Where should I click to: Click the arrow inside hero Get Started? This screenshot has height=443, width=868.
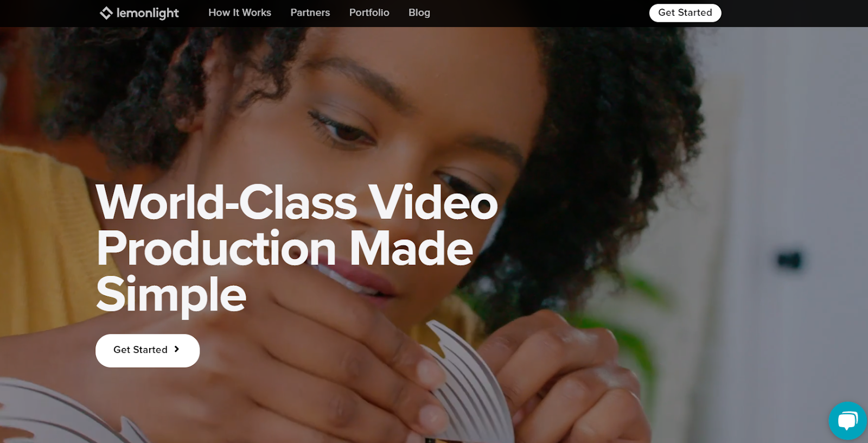point(176,349)
